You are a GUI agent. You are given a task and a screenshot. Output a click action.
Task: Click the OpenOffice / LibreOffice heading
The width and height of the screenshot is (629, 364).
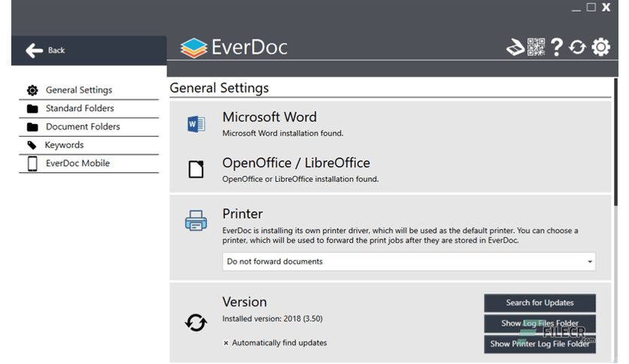(296, 162)
